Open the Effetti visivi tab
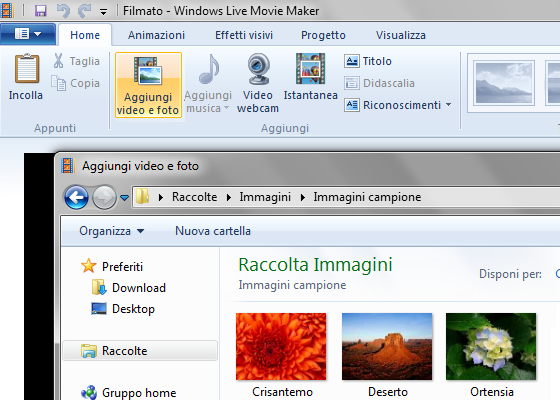 click(x=244, y=35)
